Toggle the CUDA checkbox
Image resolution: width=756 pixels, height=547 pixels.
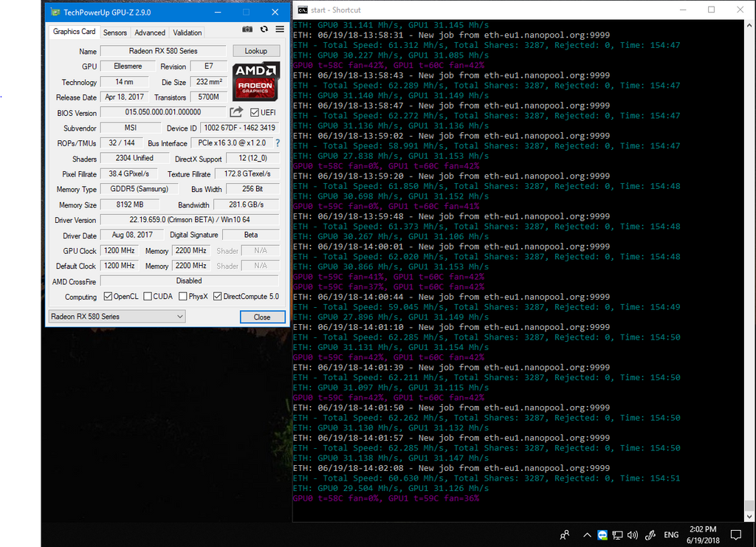tap(148, 297)
